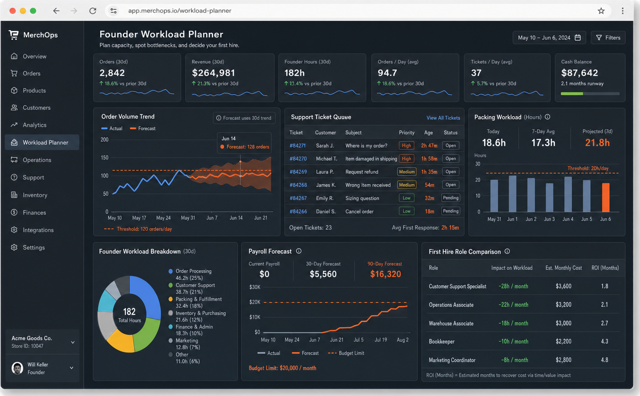Screen dimensions: 640x396
Task: Bookmark the page with the star icon
Action: coord(601,11)
